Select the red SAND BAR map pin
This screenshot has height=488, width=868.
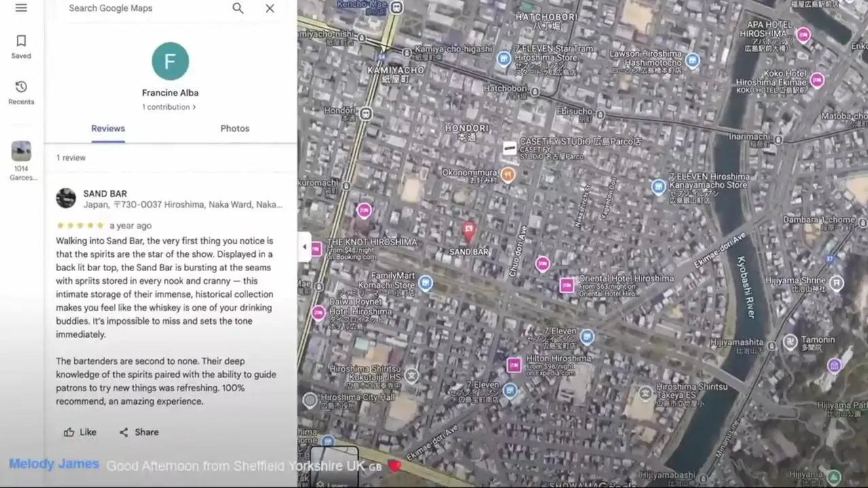pyautogui.click(x=468, y=232)
